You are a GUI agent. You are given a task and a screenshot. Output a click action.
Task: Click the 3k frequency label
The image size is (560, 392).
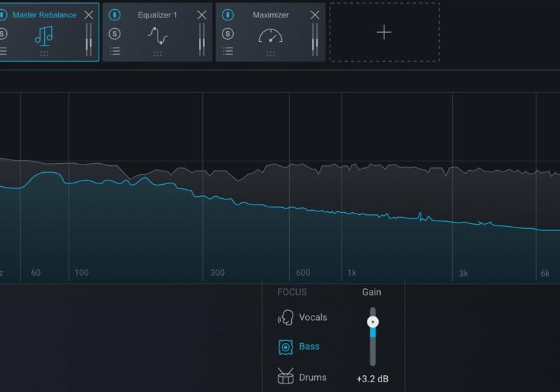click(x=463, y=274)
